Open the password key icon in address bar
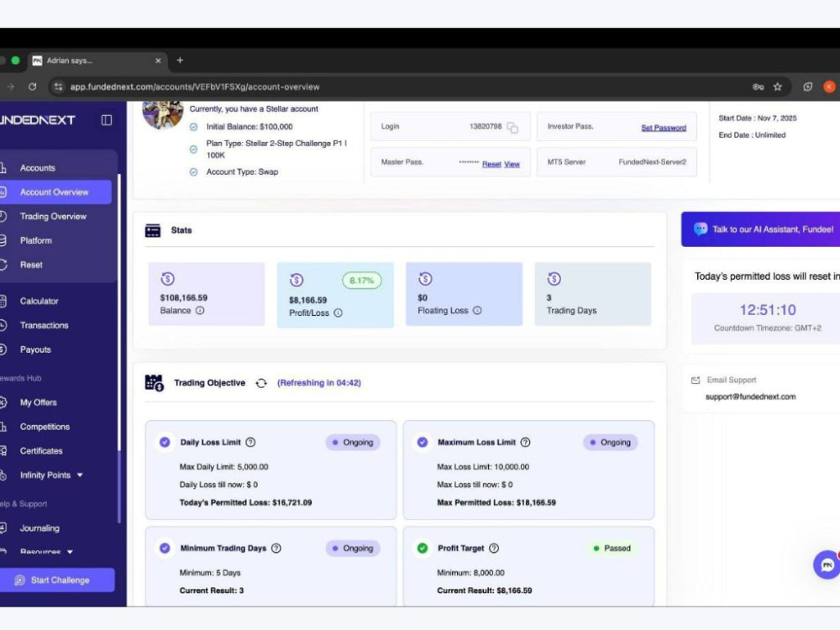 point(758,87)
